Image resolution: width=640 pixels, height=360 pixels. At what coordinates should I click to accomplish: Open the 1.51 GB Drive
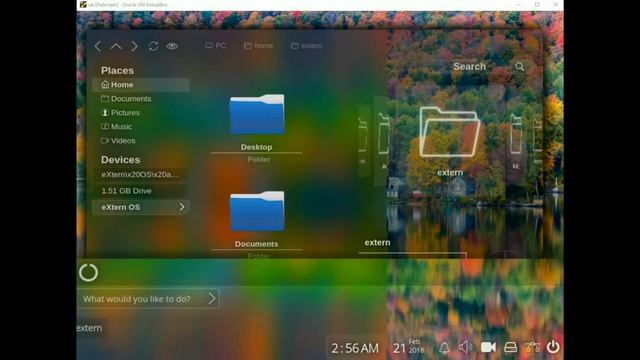click(141, 191)
